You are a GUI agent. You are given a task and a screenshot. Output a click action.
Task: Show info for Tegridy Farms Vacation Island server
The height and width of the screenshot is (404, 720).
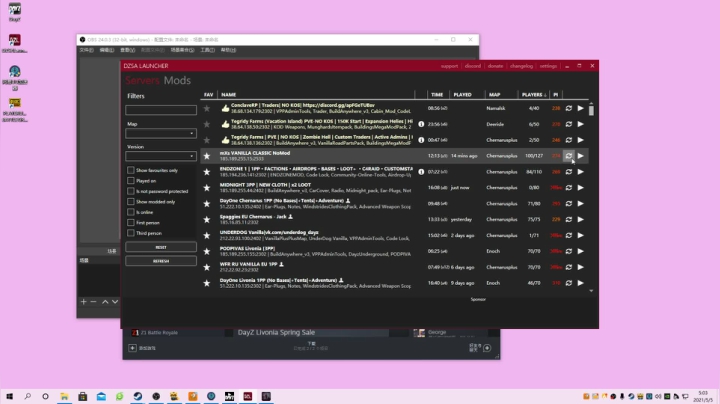coord(421,124)
